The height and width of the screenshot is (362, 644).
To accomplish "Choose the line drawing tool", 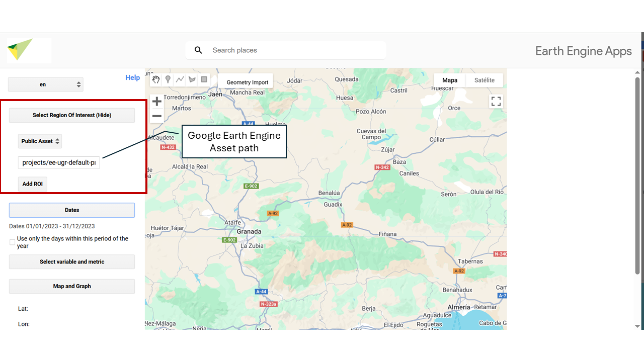I will tap(180, 79).
